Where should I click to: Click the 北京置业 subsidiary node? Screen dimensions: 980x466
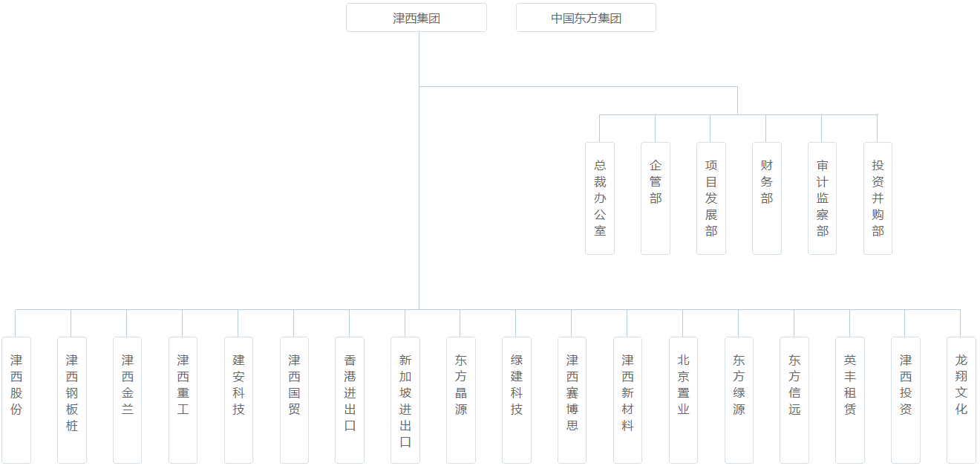(683, 400)
